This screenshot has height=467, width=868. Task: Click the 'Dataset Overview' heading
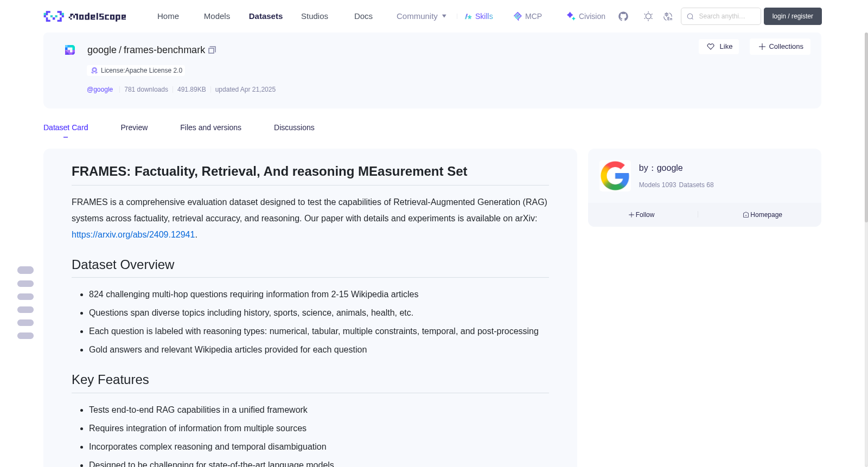[x=123, y=265]
